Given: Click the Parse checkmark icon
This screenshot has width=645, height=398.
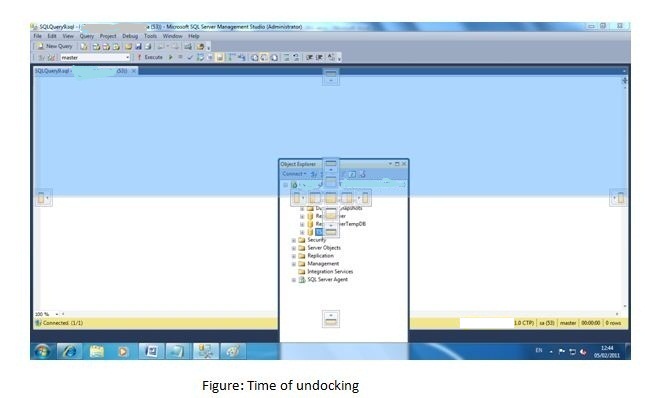Looking at the screenshot, I should click(190, 57).
